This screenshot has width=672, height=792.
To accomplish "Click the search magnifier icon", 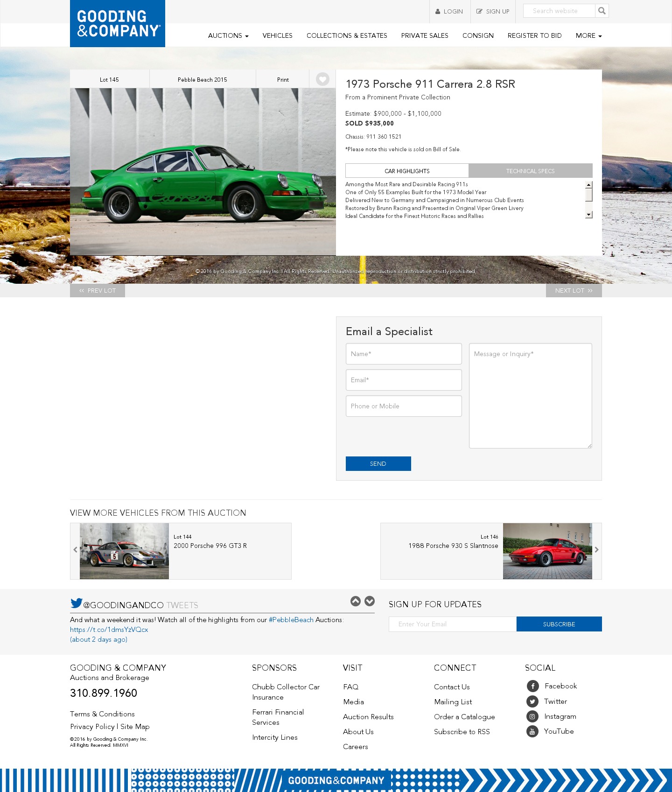I will [602, 11].
